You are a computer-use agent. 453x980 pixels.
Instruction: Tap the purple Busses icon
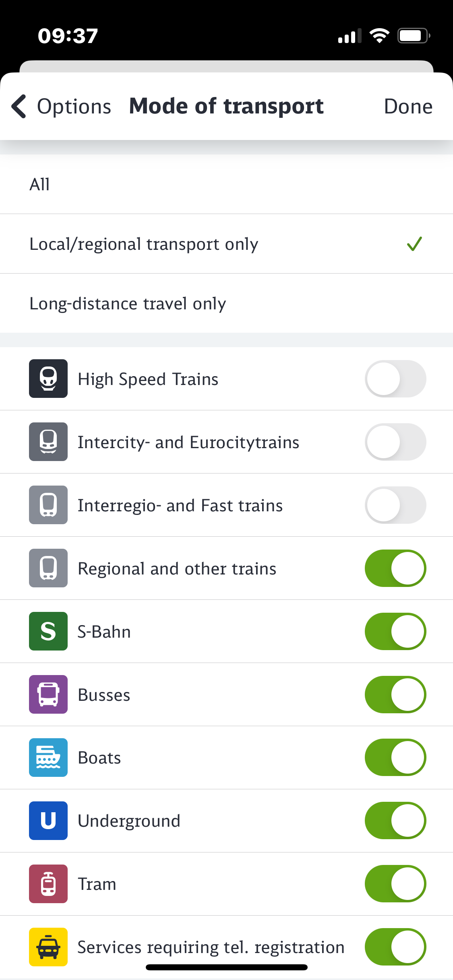(x=48, y=694)
